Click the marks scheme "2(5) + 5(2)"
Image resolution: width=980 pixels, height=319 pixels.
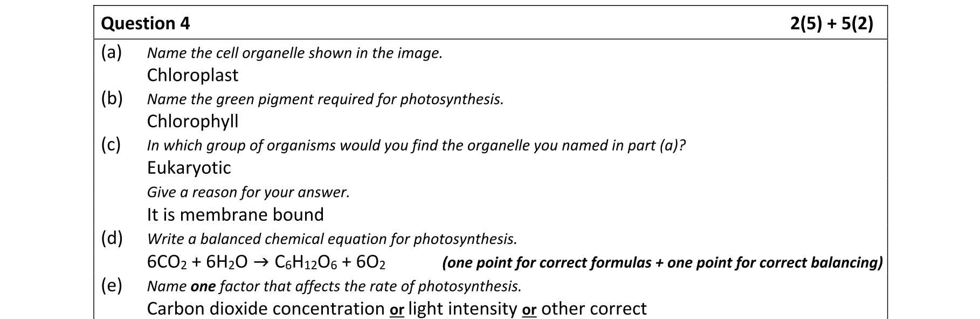click(x=831, y=24)
